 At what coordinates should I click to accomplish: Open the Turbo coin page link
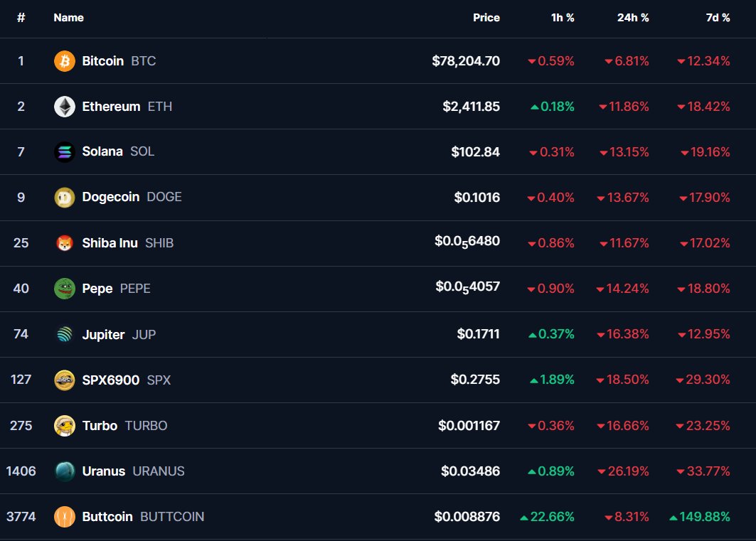[100, 426]
